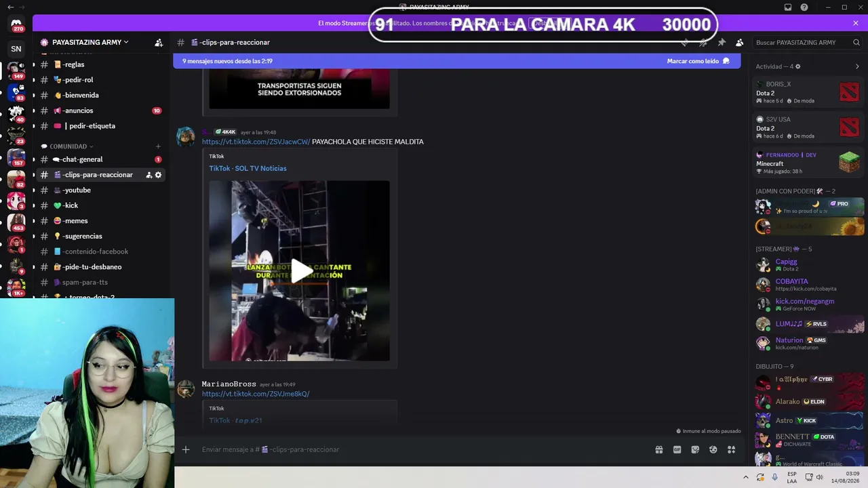
Task: Expand the Actividad panel chevron
Action: [857, 66]
